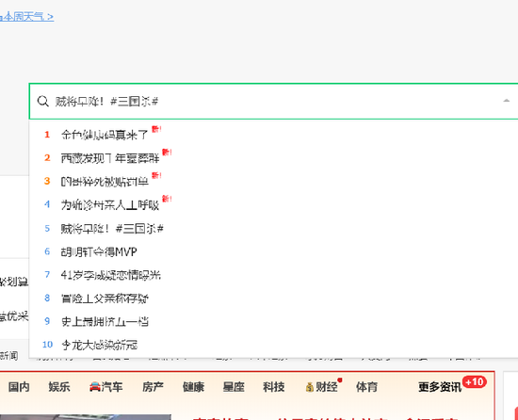Switch to the 国内 news tab

click(19, 387)
